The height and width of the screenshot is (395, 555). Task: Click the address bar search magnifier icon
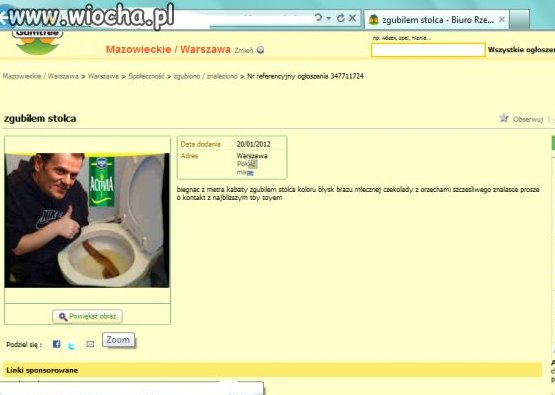pyautogui.click(x=319, y=17)
